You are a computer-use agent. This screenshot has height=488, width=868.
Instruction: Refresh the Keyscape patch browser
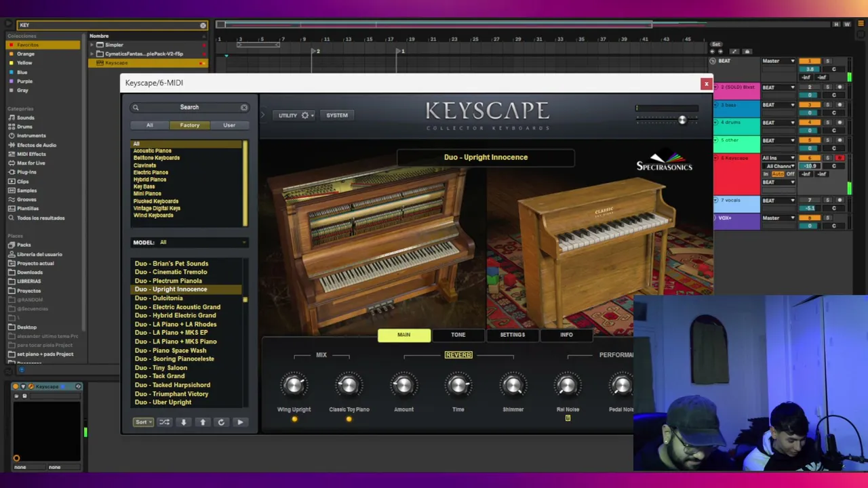point(221,422)
